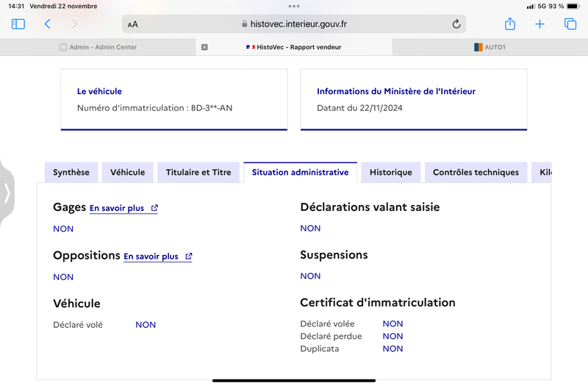Click NON value under Gages

click(63, 229)
